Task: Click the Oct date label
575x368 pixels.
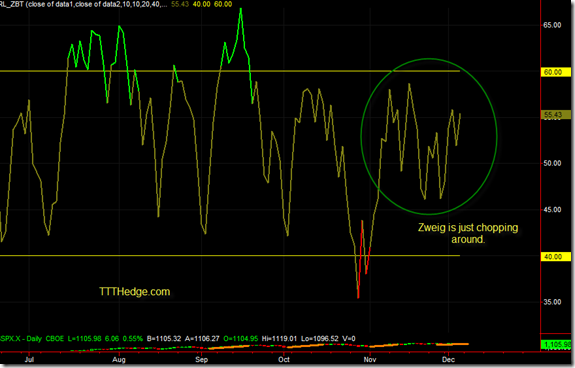Action: [284, 359]
